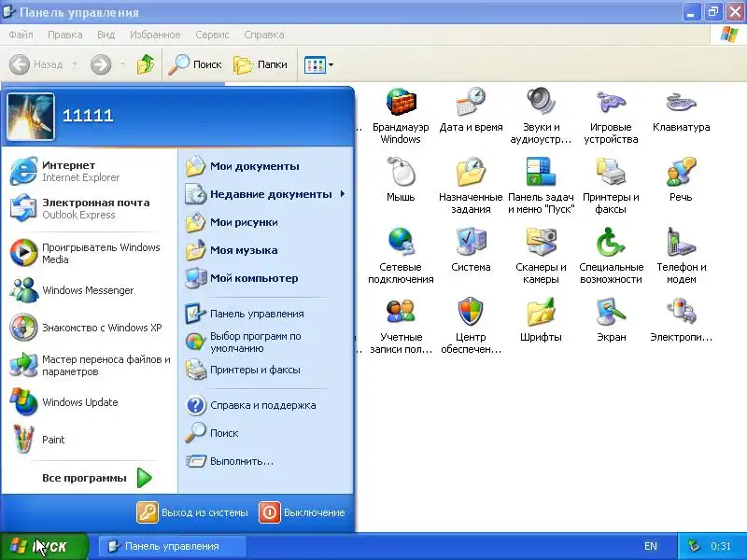Open the Вид menu
Viewport: 747px width, 560px height.
106,35
